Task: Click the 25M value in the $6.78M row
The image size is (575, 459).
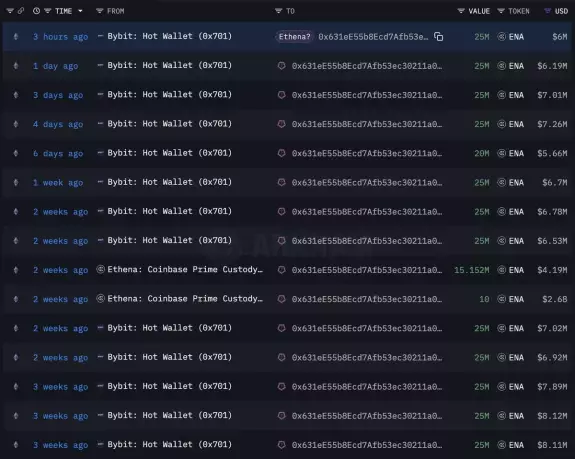Action: 481,212
